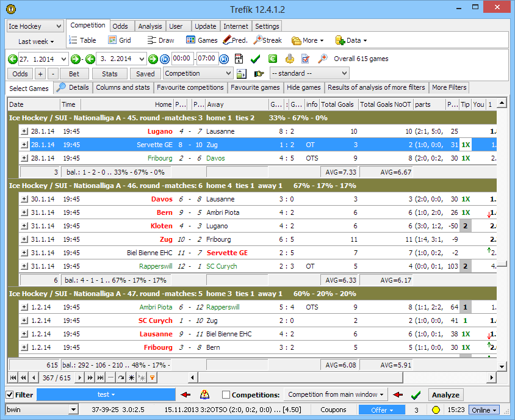
Task: Open the Streak tool
Action: click(x=267, y=40)
